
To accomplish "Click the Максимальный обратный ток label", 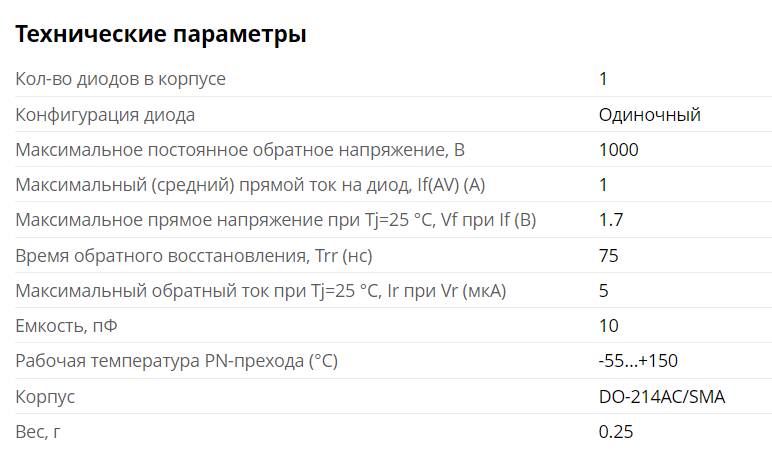I will coord(260,291).
